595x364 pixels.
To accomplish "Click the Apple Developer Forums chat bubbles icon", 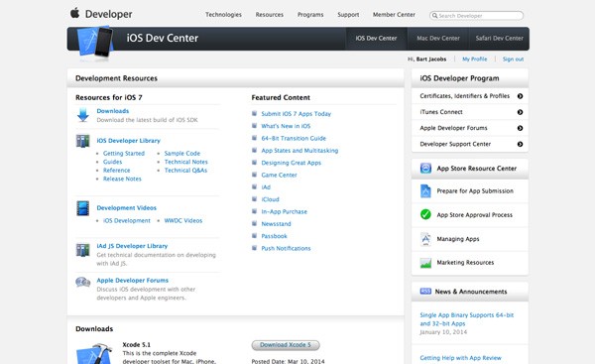I will point(82,282).
